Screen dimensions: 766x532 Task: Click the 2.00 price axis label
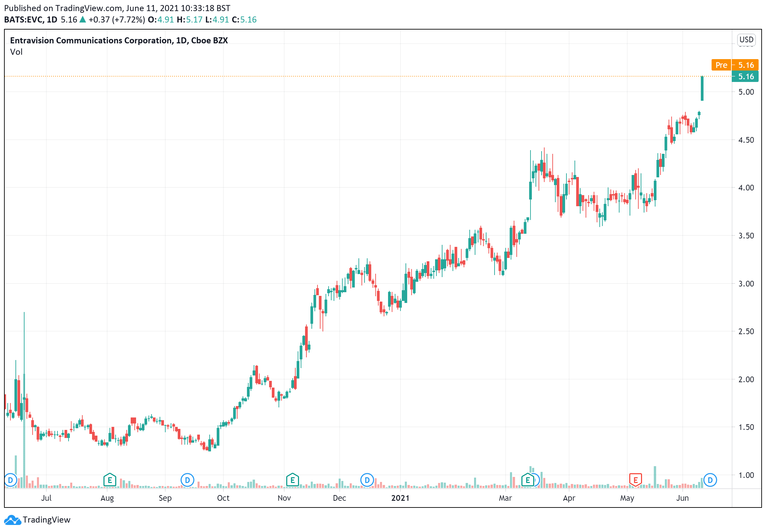tap(746, 379)
